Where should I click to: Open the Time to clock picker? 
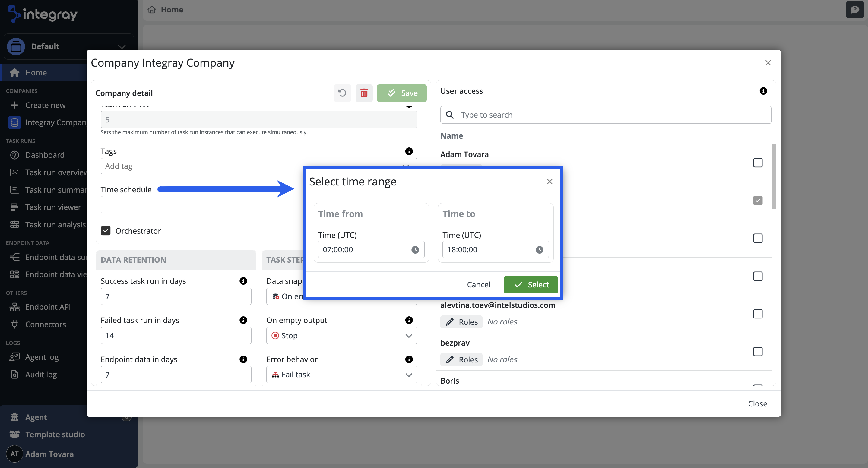(539, 250)
